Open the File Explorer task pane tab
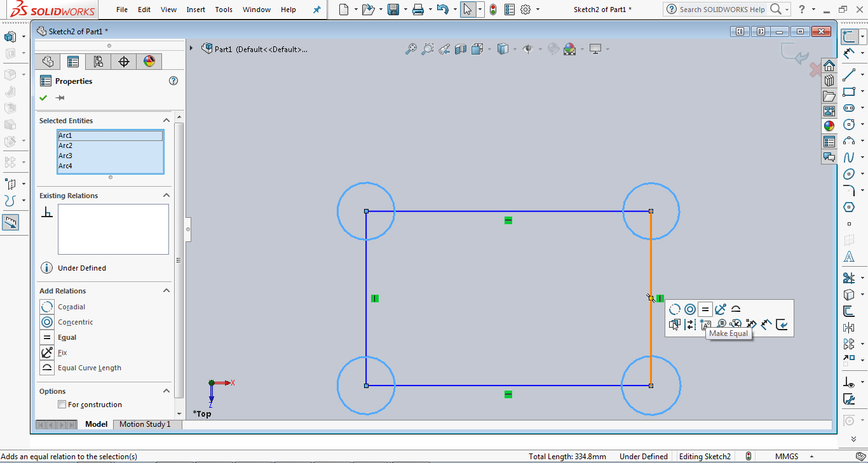 (829, 96)
